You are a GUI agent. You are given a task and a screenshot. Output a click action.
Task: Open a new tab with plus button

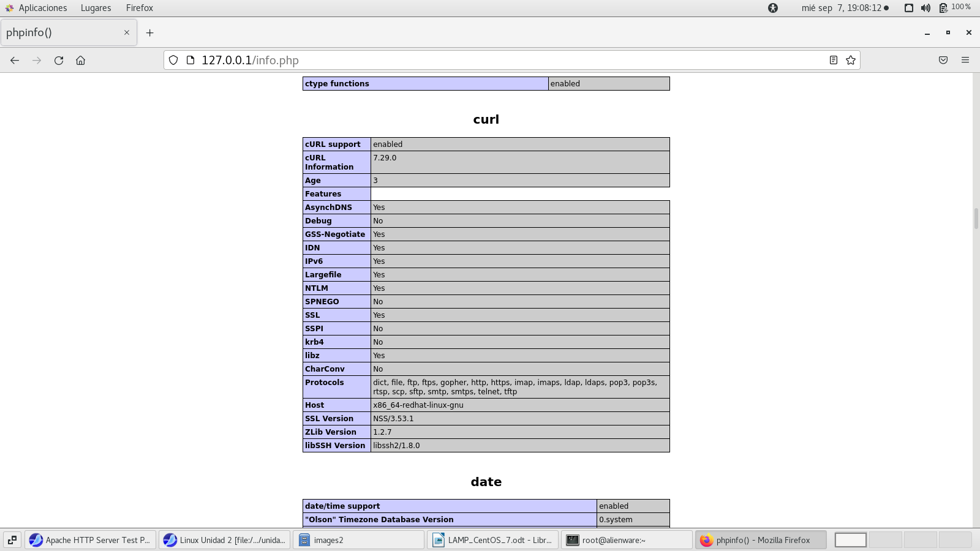click(x=149, y=32)
